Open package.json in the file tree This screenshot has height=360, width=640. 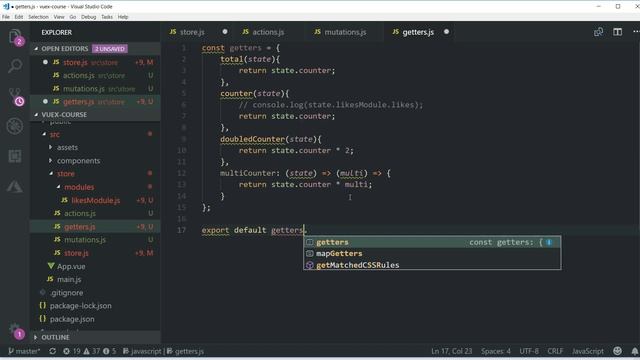(x=96, y=319)
